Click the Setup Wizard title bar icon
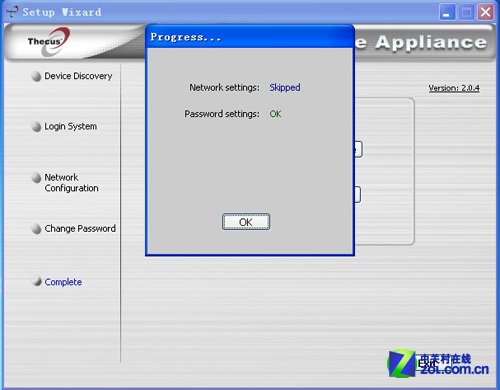The width and height of the screenshot is (500, 390). coord(12,12)
